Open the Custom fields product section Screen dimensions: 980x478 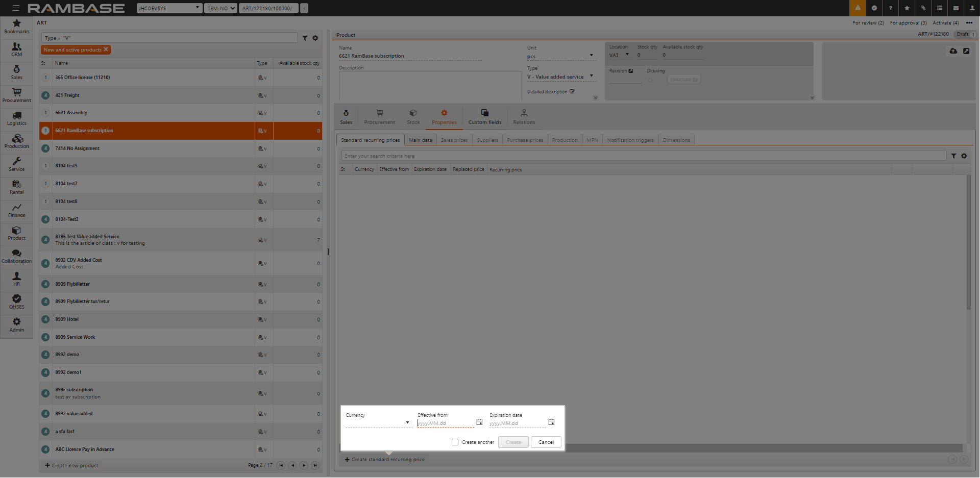(x=484, y=116)
